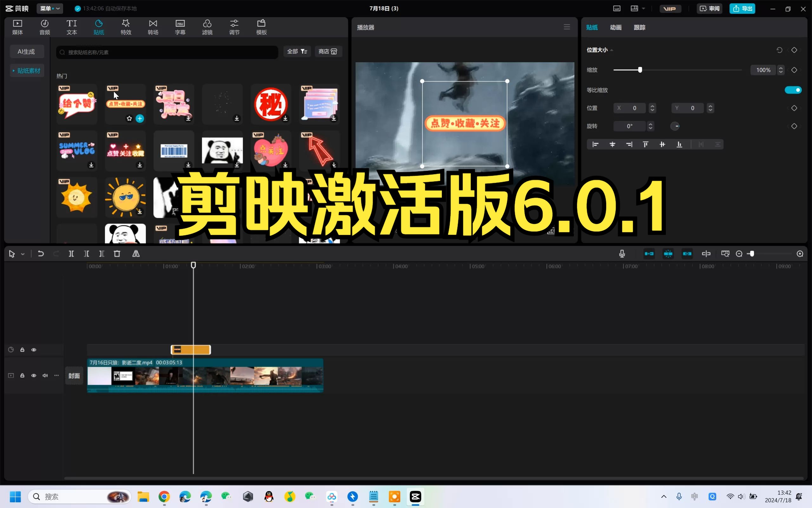This screenshot has height=508, width=812.
Task: Click the mirror flip tool
Action: [136, 254]
